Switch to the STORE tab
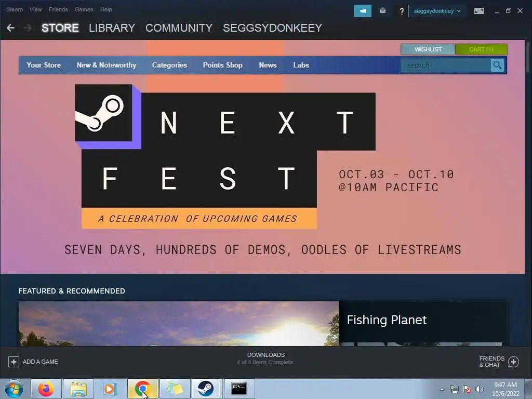The height and width of the screenshot is (399, 532). [60, 28]
